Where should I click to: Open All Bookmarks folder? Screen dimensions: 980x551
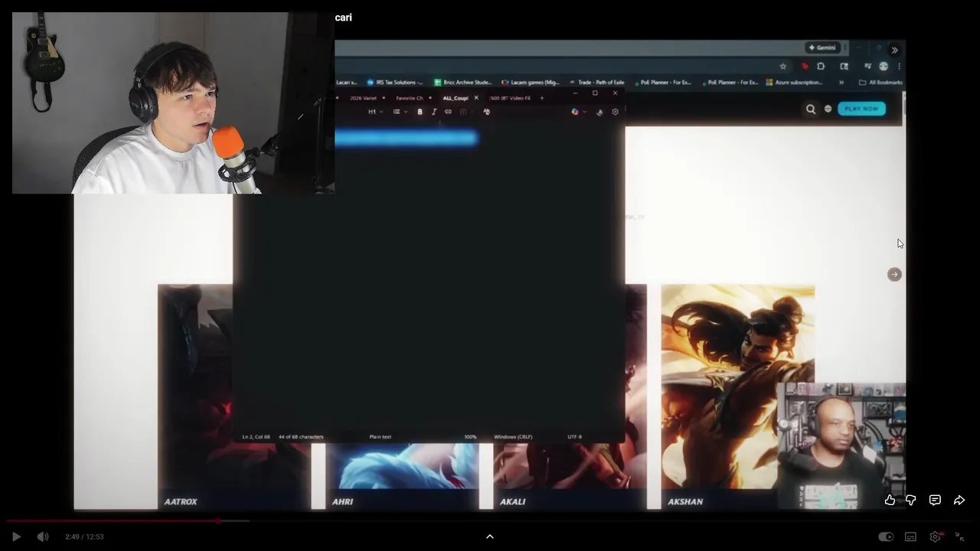point(881,82)
